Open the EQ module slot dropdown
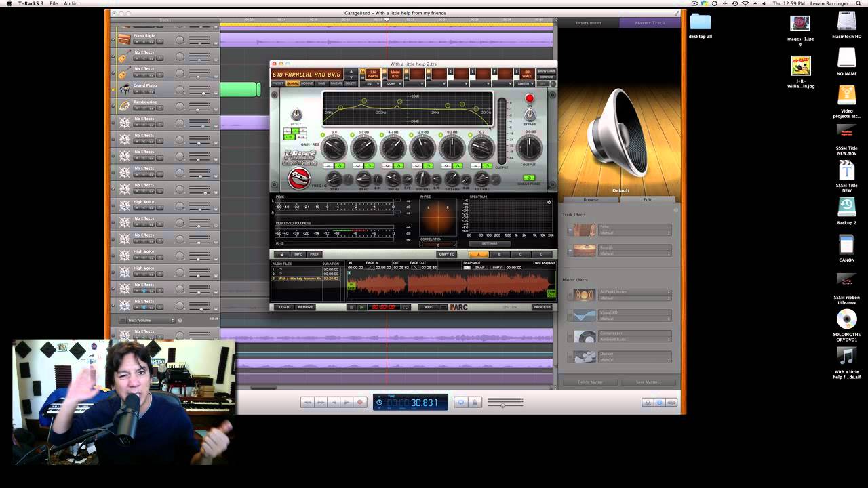Viewport: 868px width, 488px height. pos(370,84)
